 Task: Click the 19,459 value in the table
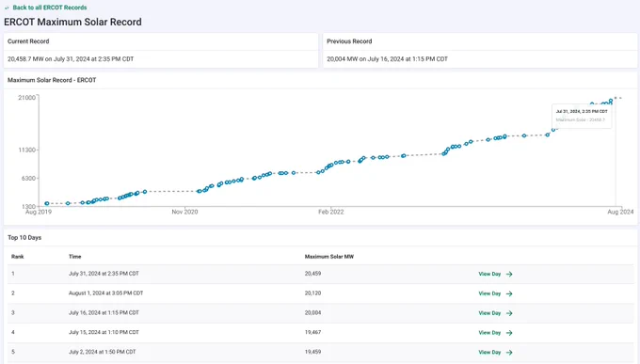pos(312,352)
